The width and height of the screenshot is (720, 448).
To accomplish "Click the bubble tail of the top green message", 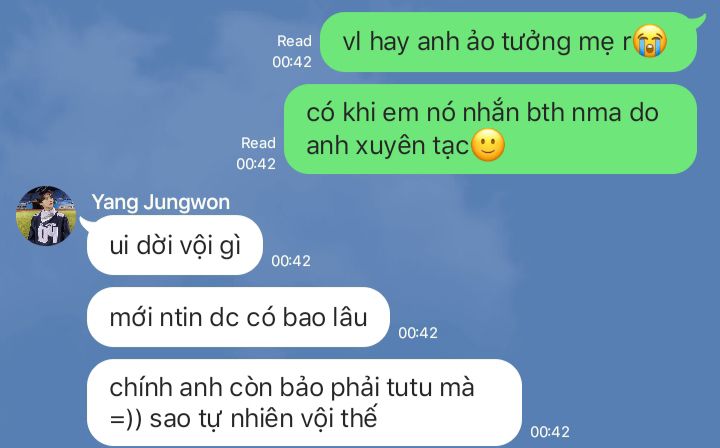I will coord(700,19).
